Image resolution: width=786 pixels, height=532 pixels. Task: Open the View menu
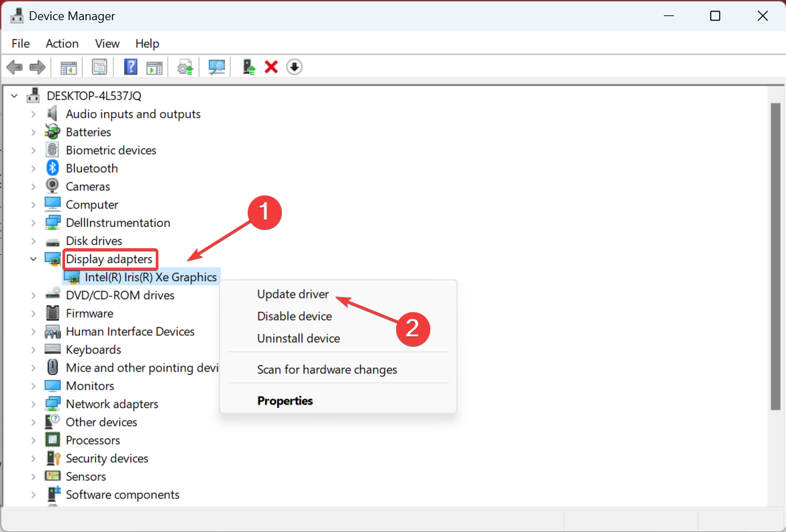107,44
